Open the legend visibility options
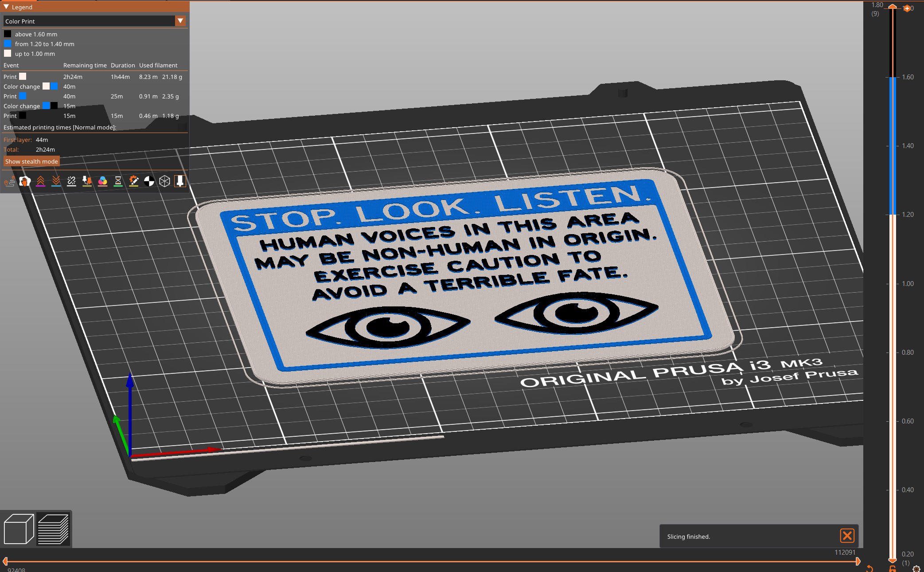Image resolution: width=924 pixels, height=572 pixels. click(x=180, y=181)
